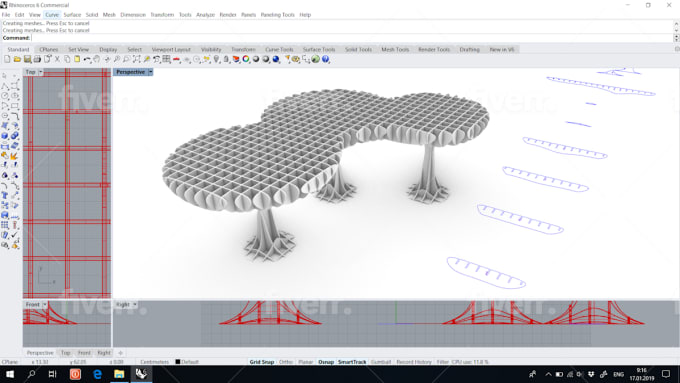This screenshot has width=680, height=383.
Task: Click the Explode orange burst icon
Action: tap(15, 156)
